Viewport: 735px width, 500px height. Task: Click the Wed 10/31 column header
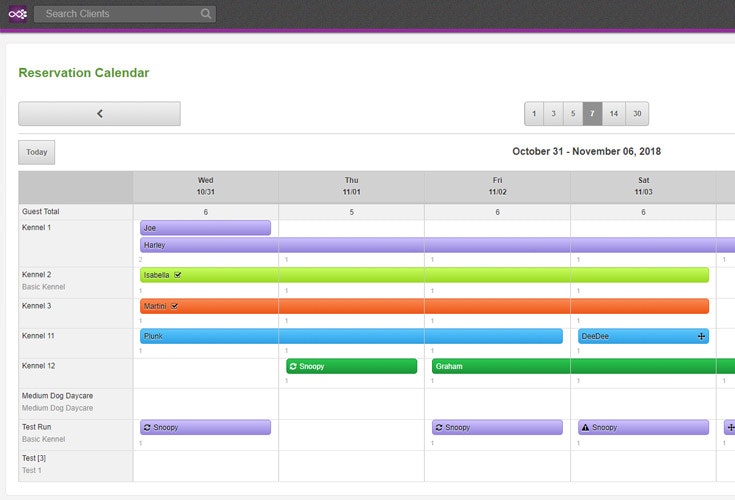205,186
